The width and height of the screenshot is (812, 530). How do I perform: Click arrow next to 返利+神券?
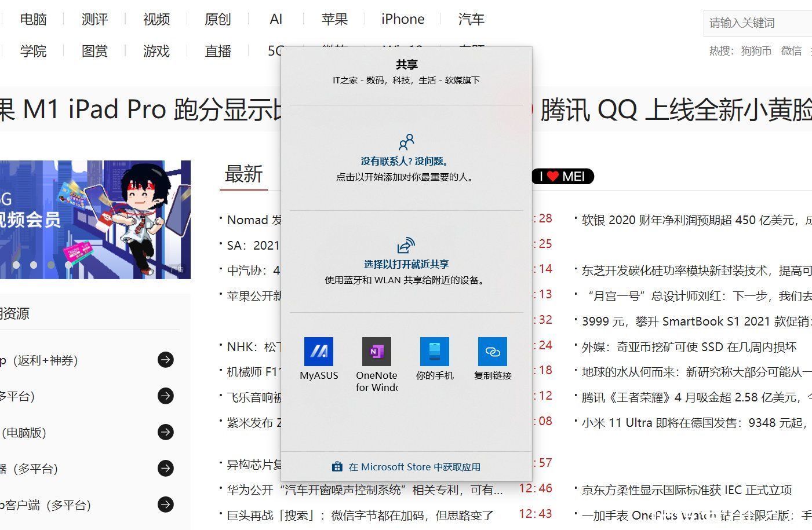click(166, 360)
